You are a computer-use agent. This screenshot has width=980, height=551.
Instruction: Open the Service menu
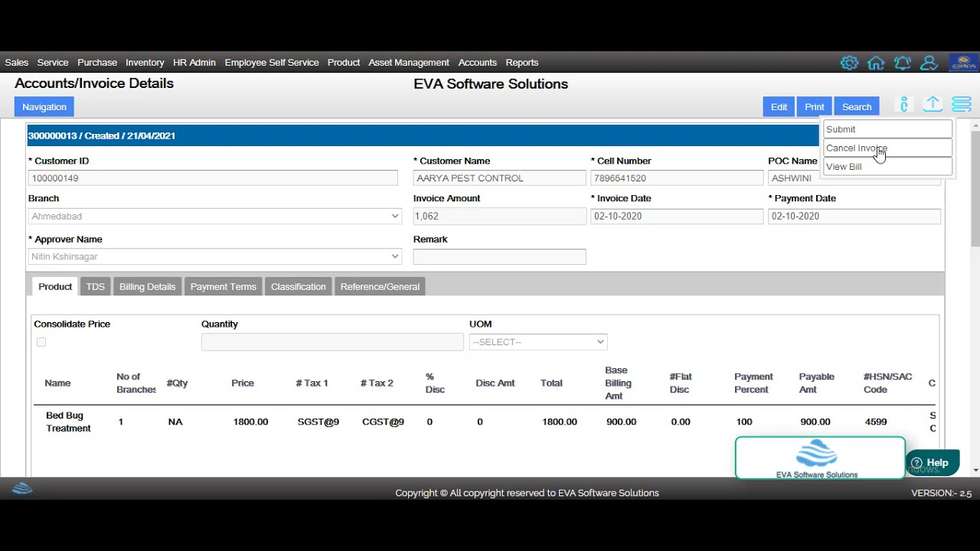tap(53, 63)
